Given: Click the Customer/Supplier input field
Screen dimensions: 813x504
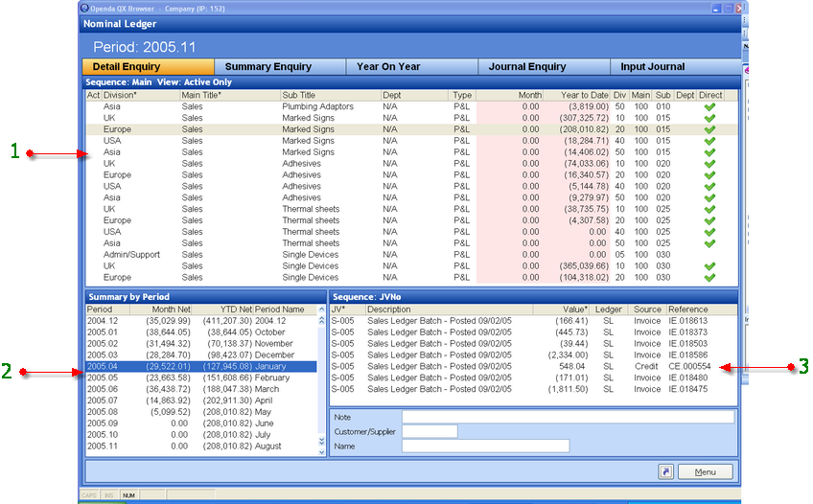Looking at the screenshot, I should [430, 431].
